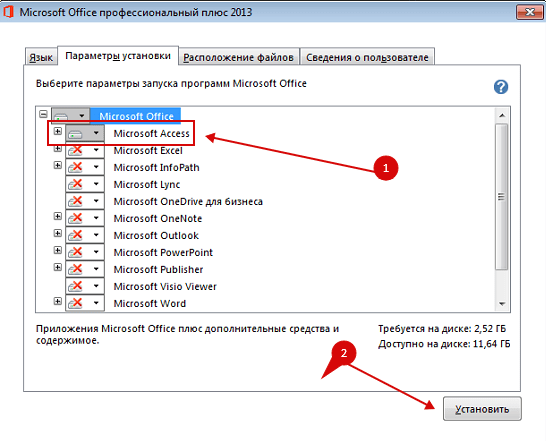Click 'Выберите параметры запуска программ' heading text
The image size is (546, 441).
pos(133,84)
